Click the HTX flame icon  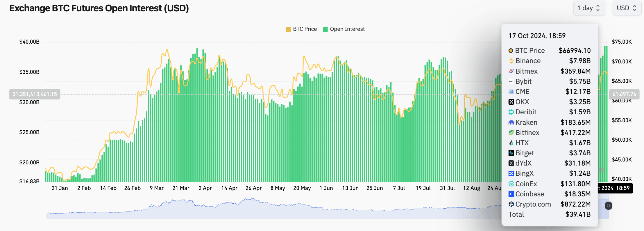[511, 143]
